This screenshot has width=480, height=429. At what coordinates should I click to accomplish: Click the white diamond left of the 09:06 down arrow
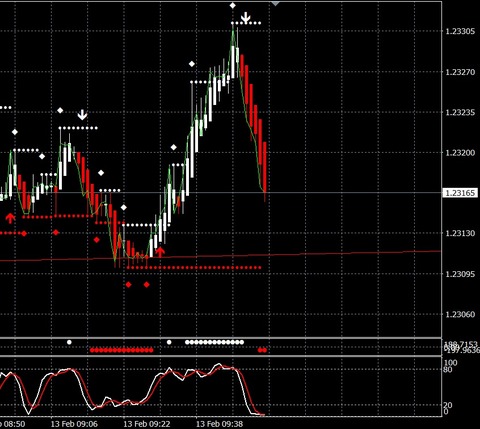tap(60, 110)
